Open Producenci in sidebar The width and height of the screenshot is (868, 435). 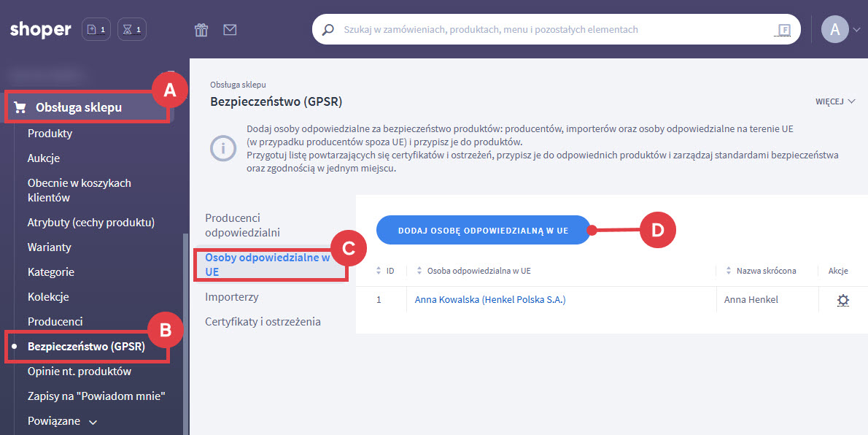pos(55,321)
